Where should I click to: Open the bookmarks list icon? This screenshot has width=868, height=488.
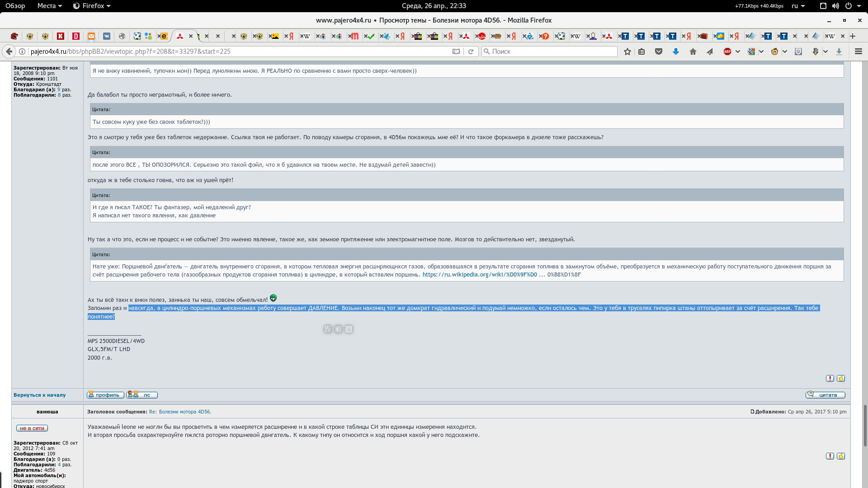pyautogui.click(x=642, y=52)
